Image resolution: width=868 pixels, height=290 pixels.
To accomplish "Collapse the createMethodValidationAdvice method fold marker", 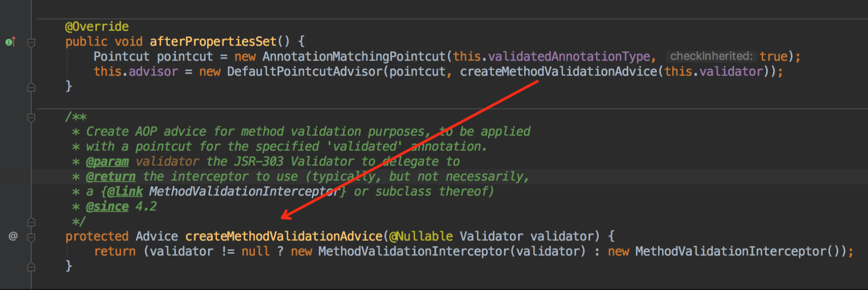I will click(31, 237).
